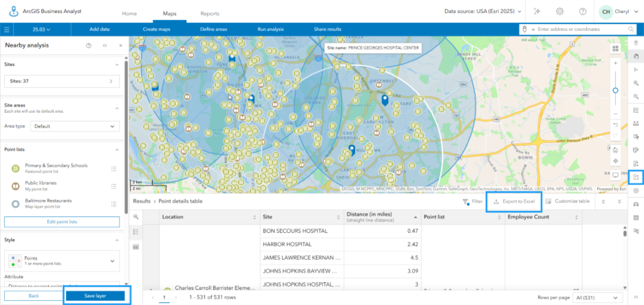This screenshot has width=644, height=305.
Task: Click the car drive-time icon in right toolbar
Action: pyautogui.click(x=636, y=204)
